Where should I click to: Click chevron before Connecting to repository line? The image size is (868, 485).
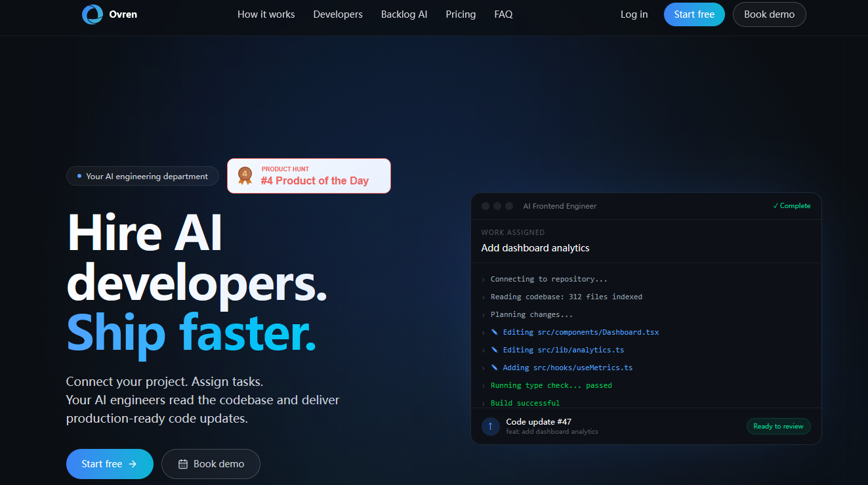pyautogui.click(x=484, y=280)
